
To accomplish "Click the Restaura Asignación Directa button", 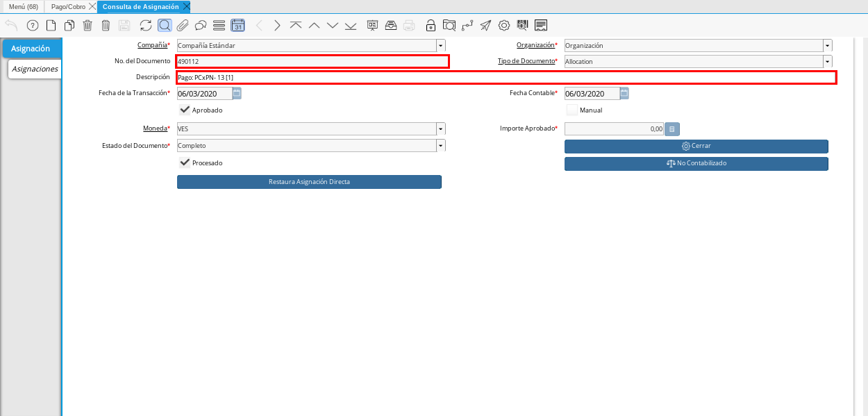I will (309, 182).
